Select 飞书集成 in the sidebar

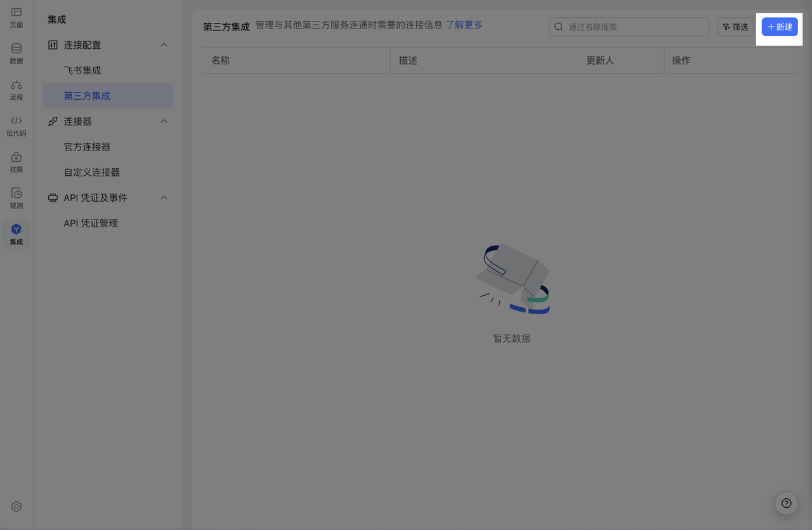click(x=108, y=70)
